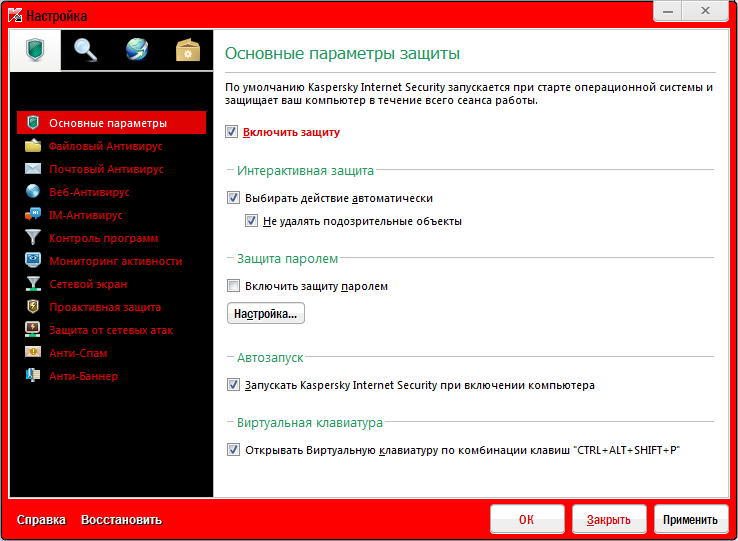Select Проактивная защита section
Viewport: 738px width, 541px height.
pyautogui.click(x=105, y=307)
